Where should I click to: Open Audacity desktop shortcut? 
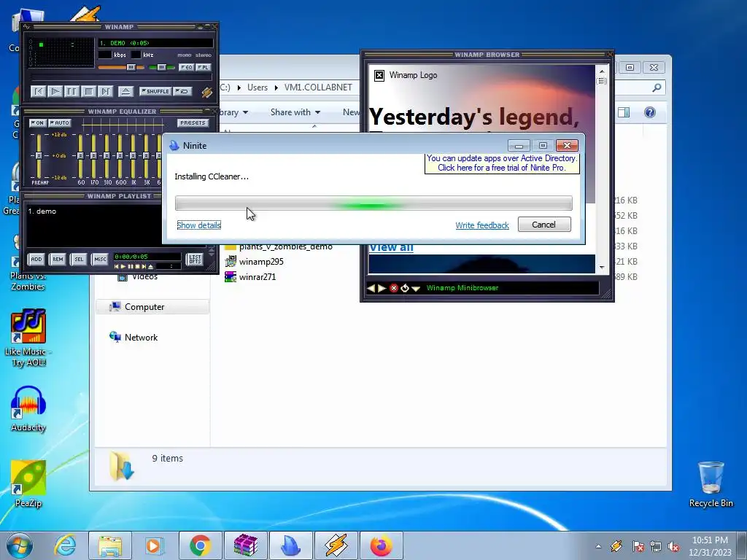[28, 408]
